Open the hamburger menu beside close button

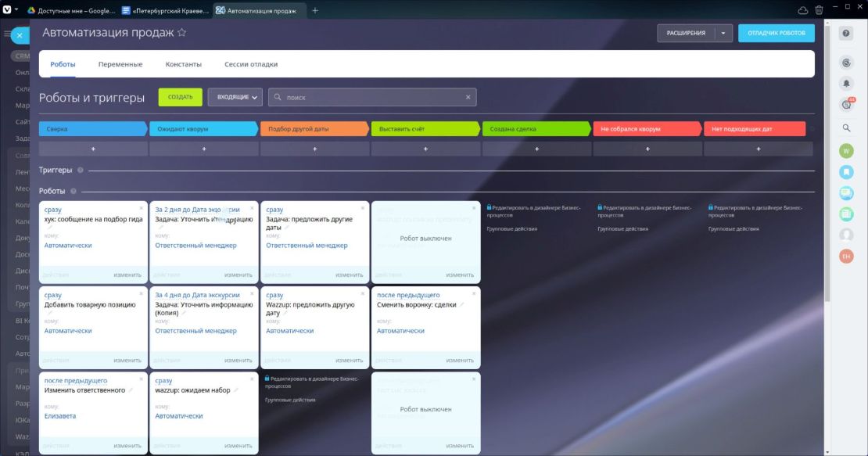click(x=6, y=34)
